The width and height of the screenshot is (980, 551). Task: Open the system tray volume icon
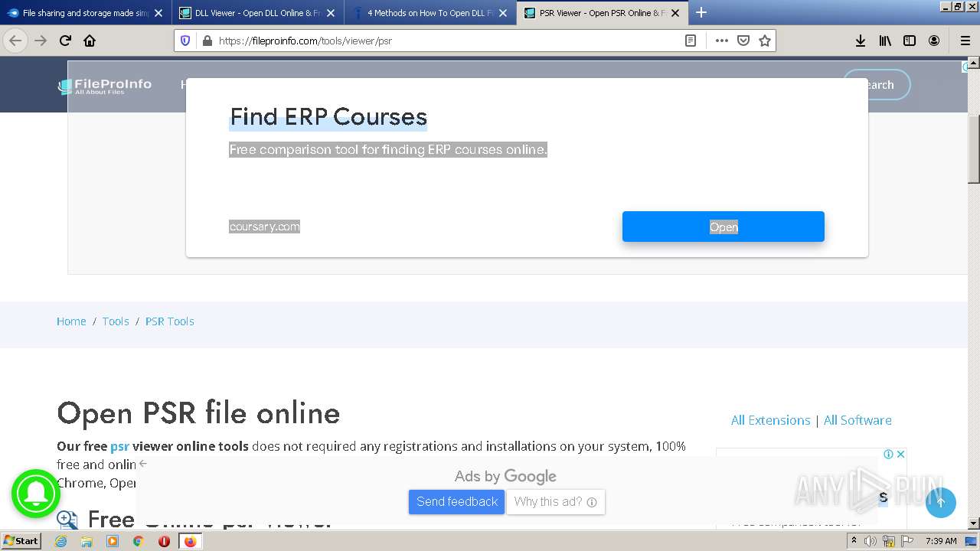[x=871, y=541]
